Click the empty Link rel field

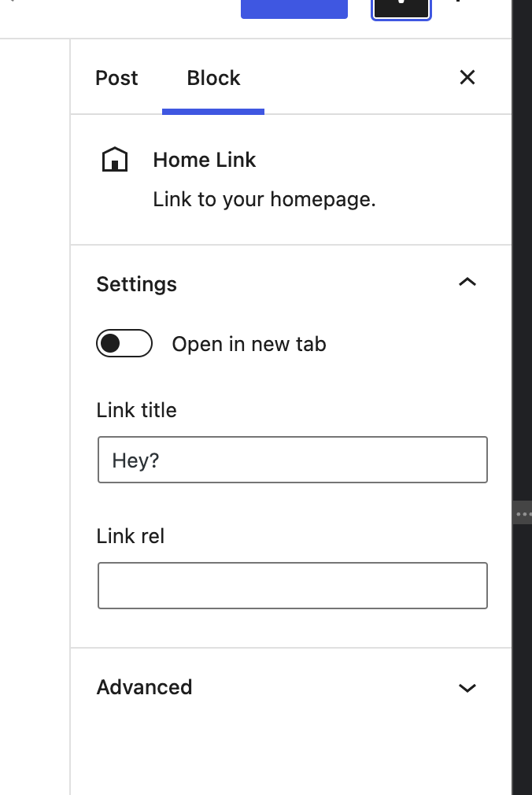[292, 586]
